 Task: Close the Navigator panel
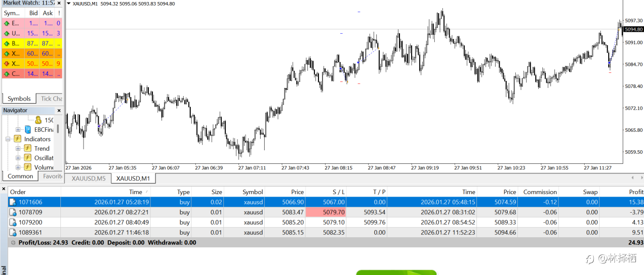coord(59,111)
